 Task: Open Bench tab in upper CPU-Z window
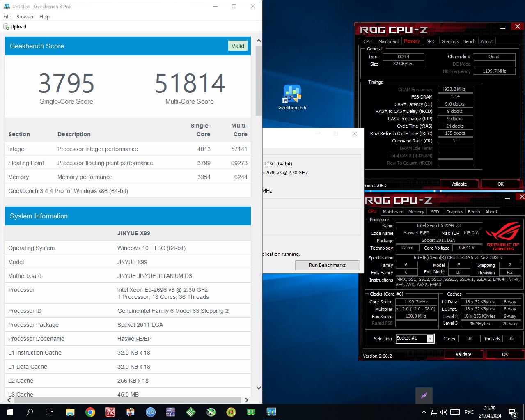pyautogui.click(x=470, y=41)
